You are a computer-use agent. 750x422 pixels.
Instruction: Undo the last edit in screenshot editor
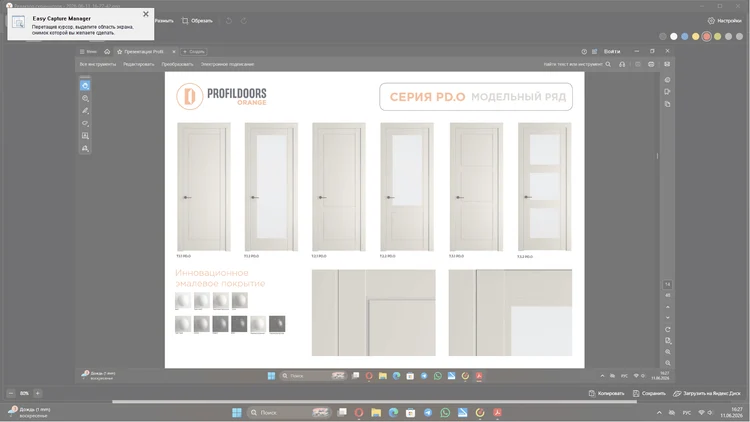point(229,21)
